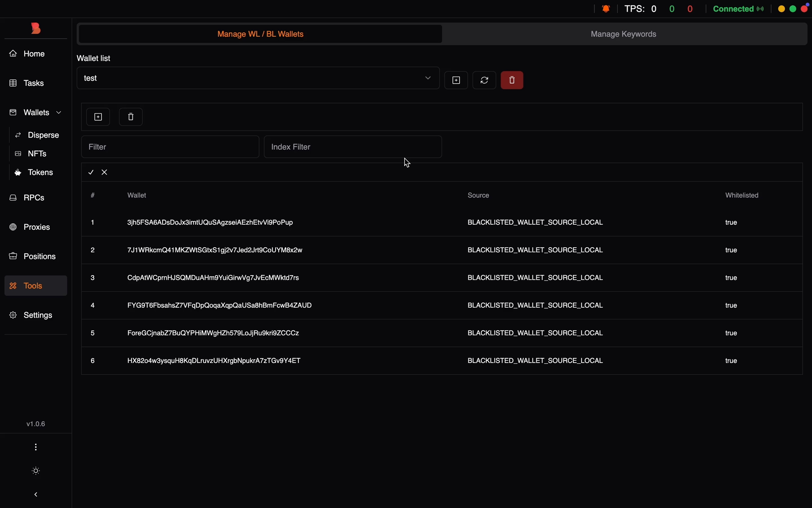Select all wallets with checkmark icon
Screen dimensions: 812x508
(91, 172)
